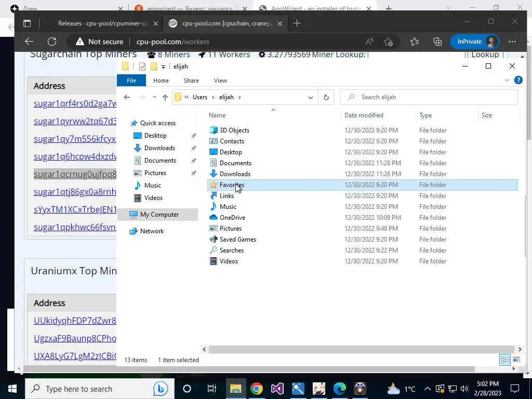Click the Edge address bar URL
The image size is (532, 399).
pyautogui.click(x=172, y=42)
